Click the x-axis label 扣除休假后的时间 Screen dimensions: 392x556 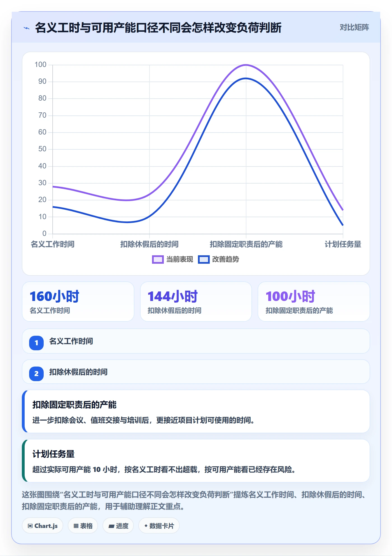(150, 244)
